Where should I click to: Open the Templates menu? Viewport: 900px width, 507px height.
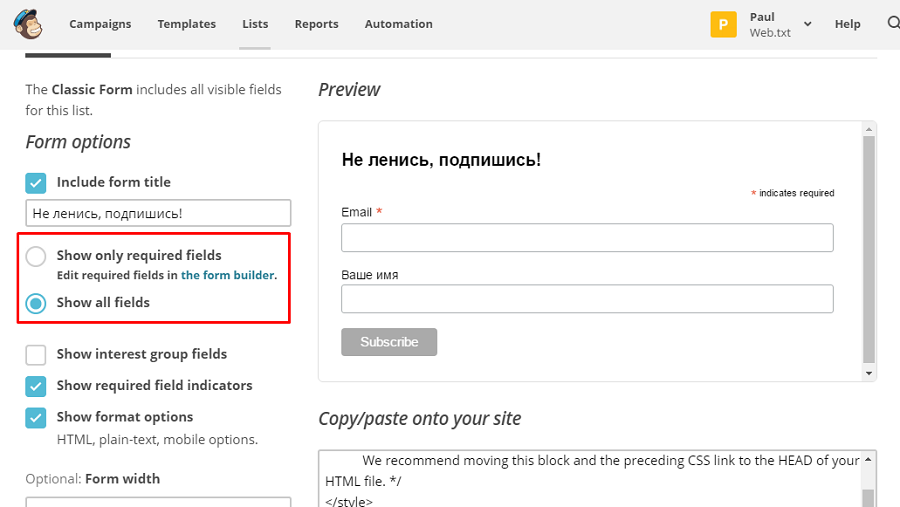pos(187,24)
